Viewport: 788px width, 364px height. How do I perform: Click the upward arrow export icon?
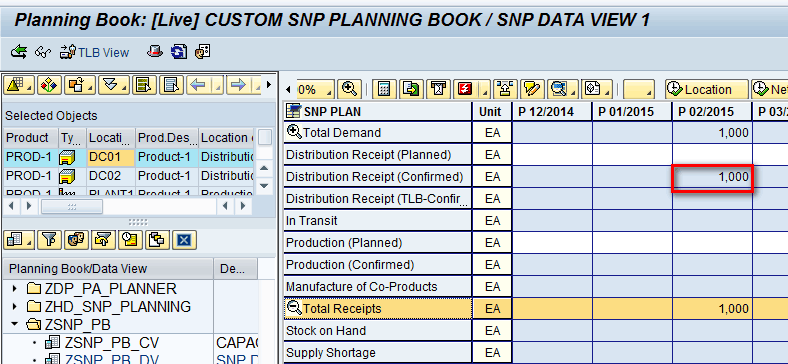pyautogui.click(x=505, y=89)
